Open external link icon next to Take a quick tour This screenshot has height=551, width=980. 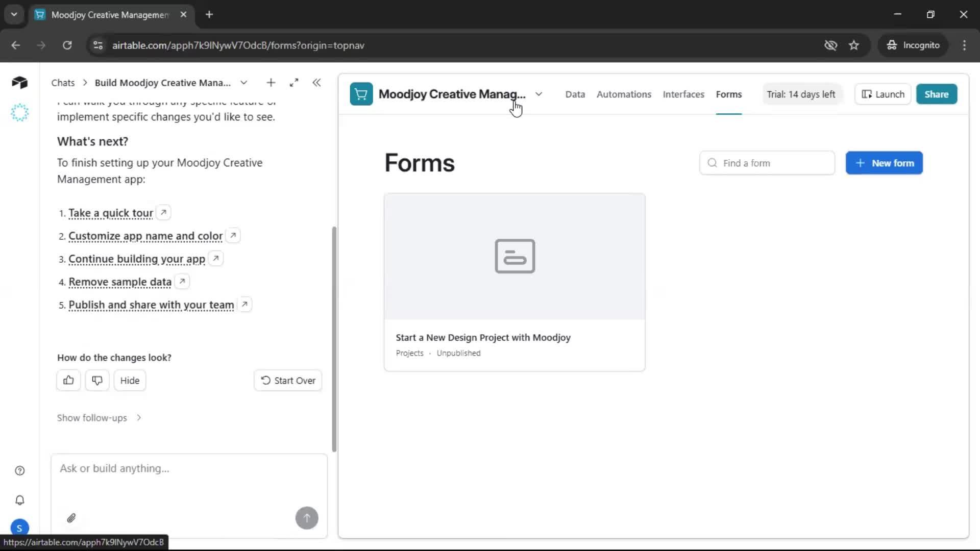(x=163, y=212)
